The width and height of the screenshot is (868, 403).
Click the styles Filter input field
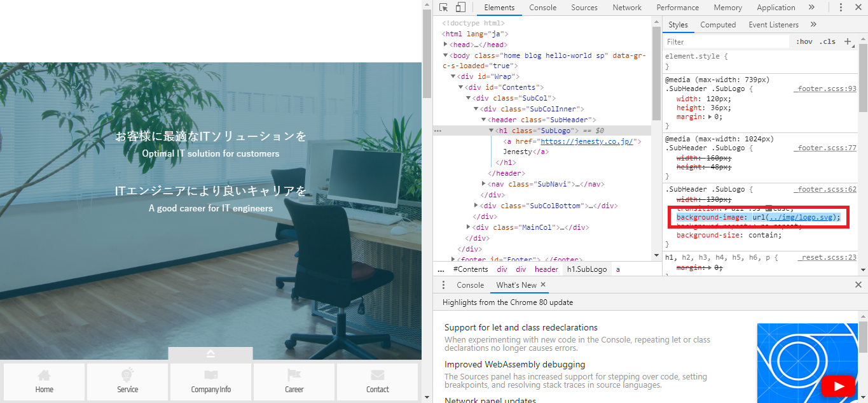(725, 41)
